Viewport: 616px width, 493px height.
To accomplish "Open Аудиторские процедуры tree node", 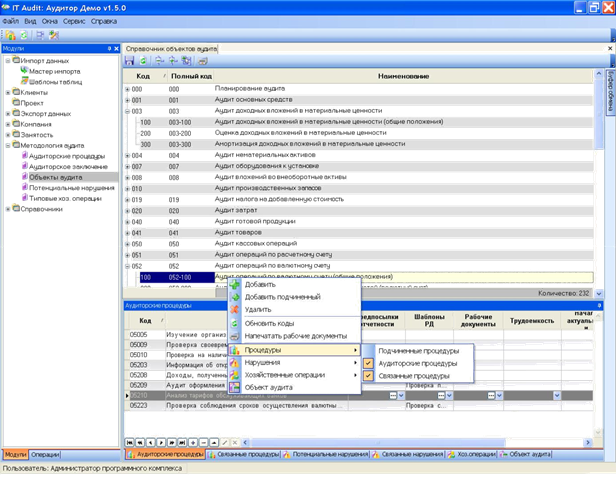I will [x=67, y=156].
